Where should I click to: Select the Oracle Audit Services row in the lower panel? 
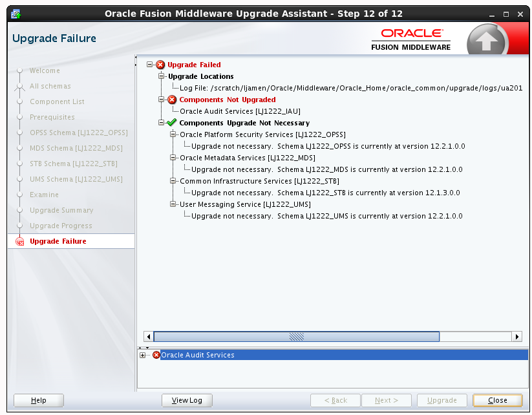coord(344,355)
